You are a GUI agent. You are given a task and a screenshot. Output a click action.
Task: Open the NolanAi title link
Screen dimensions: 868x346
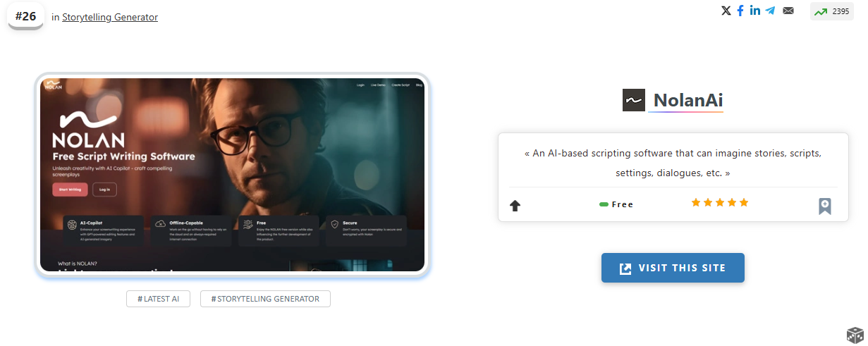pyautogui.click(x=687, y=100)
